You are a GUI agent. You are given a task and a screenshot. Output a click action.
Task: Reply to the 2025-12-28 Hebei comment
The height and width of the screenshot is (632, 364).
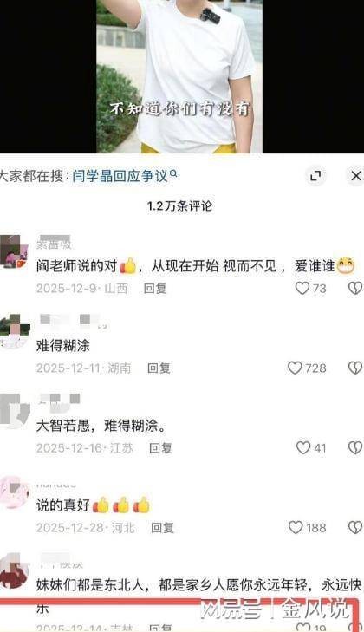click(x=162, y=528)
